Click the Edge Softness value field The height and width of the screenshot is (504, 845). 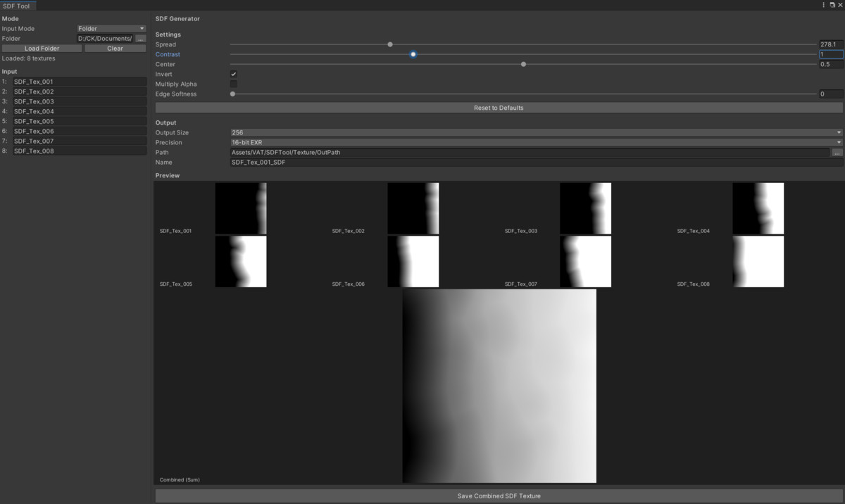click(831, 94)
